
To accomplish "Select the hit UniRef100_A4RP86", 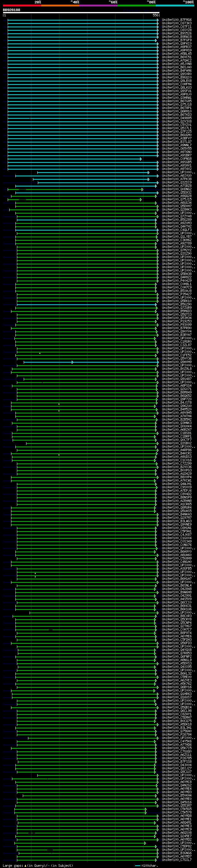I will [177, 450].
